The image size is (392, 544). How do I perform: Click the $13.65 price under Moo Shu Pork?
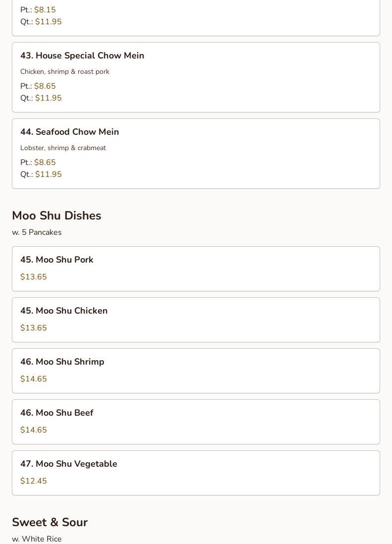tap(34, 277)
